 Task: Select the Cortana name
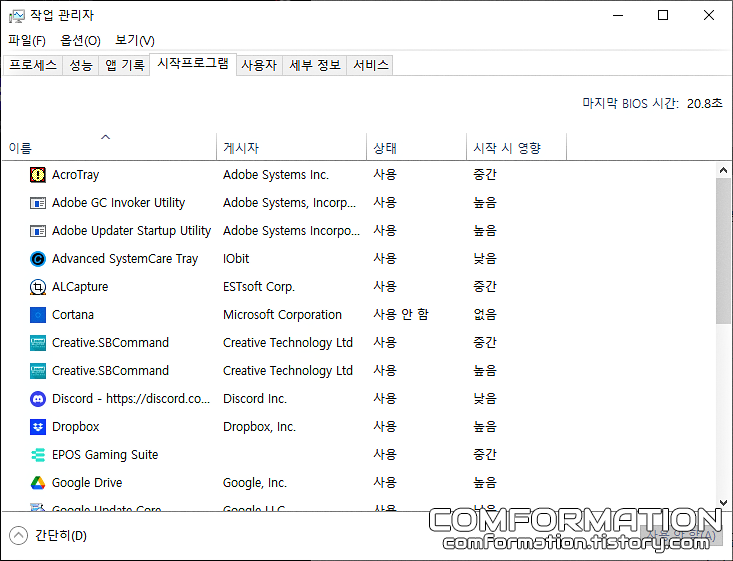click(x=73, y=315)
